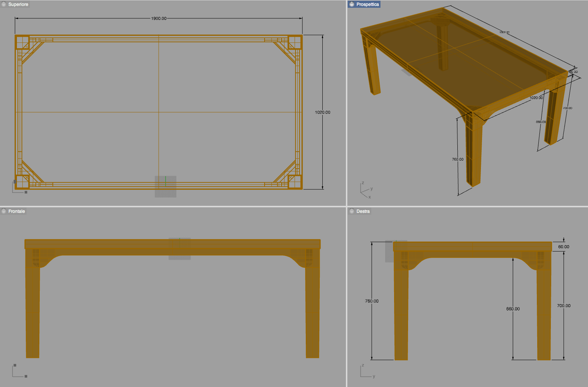Click the round icon beside Frontale label

(4, 211)
